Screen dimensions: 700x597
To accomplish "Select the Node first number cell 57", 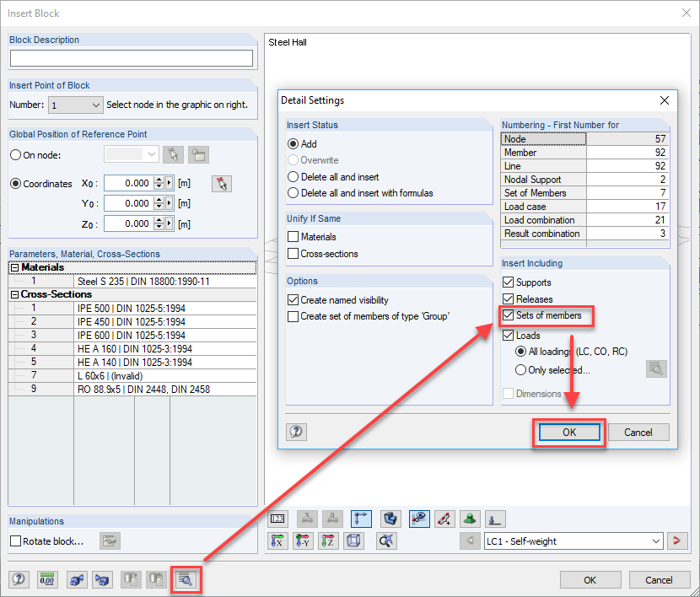I will (627, 139).
